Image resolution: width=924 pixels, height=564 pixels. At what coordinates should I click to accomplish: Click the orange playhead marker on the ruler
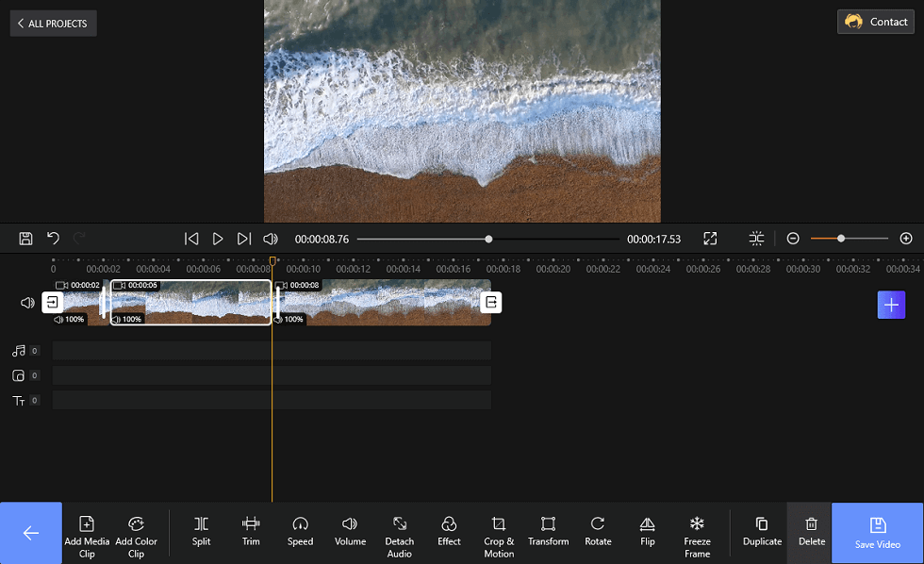[272, 260]
